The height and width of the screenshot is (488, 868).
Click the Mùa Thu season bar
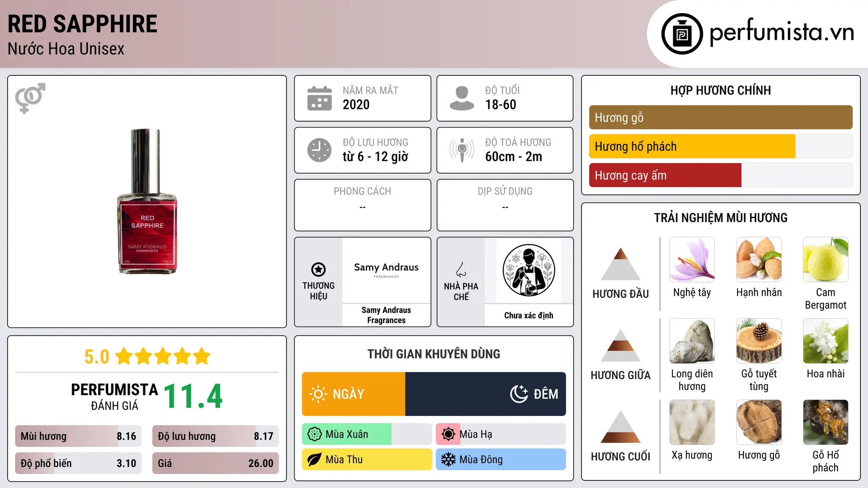click(367, 460)
